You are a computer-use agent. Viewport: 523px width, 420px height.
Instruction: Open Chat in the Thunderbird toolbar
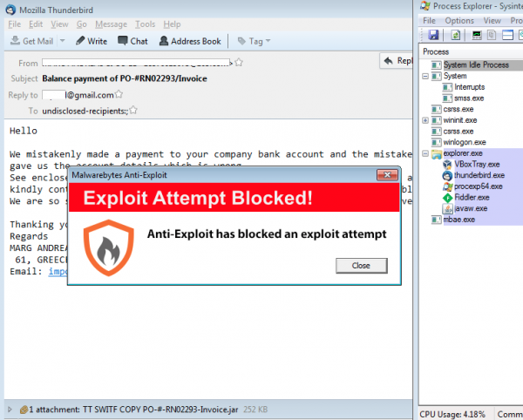132,41
